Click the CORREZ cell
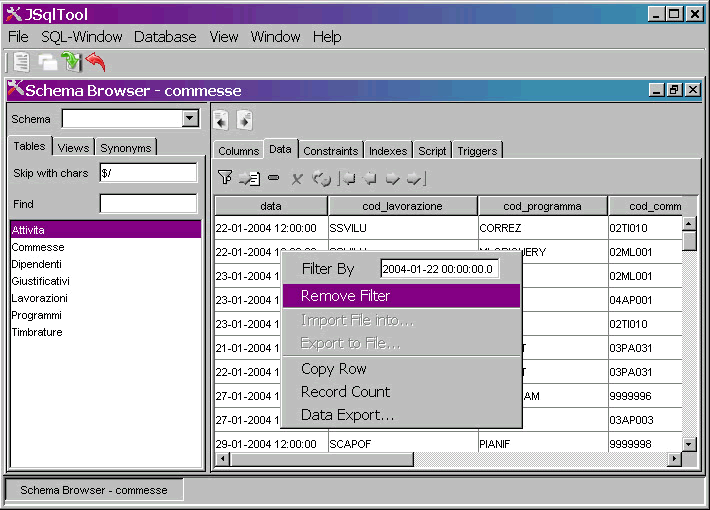 pyautogui.click(x=542, y=228)
